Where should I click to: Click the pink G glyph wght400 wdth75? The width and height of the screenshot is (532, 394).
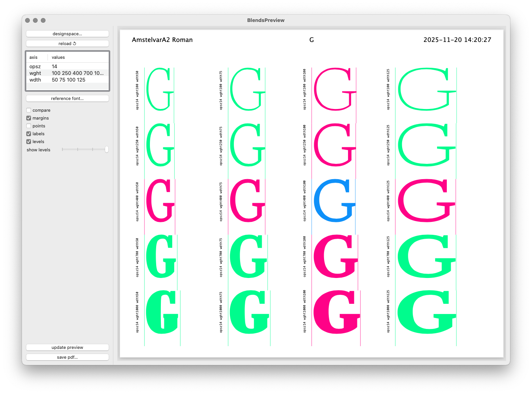(247, 201)
